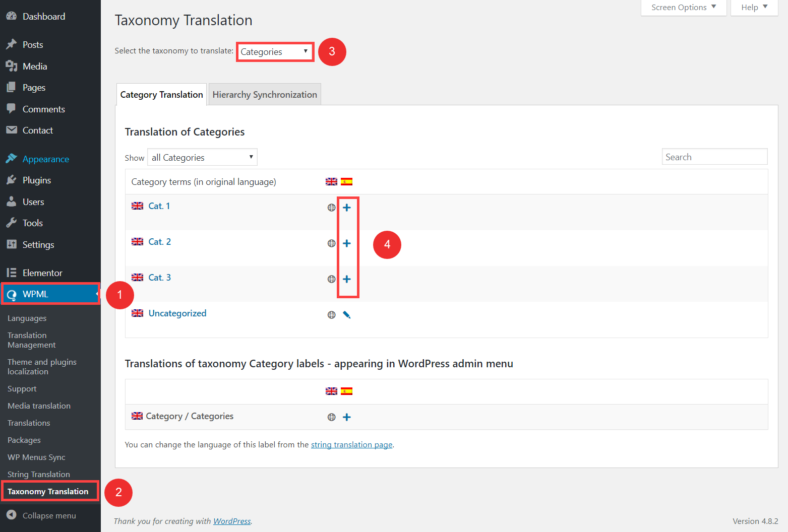
Task: Add Spanish translation for Cat. 2
Action: tap(347, 243)
